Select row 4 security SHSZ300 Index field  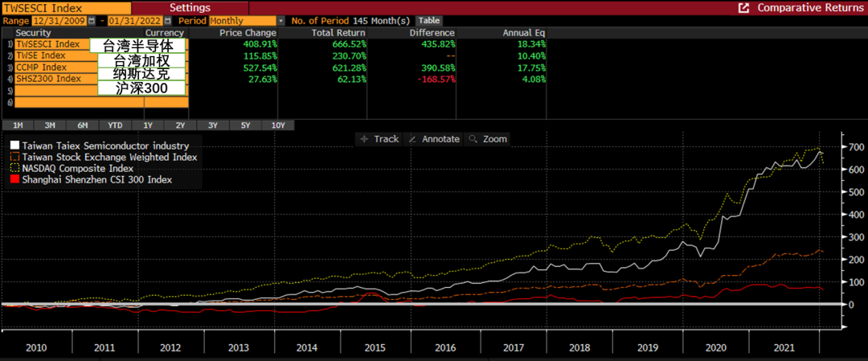coord(56,79)
